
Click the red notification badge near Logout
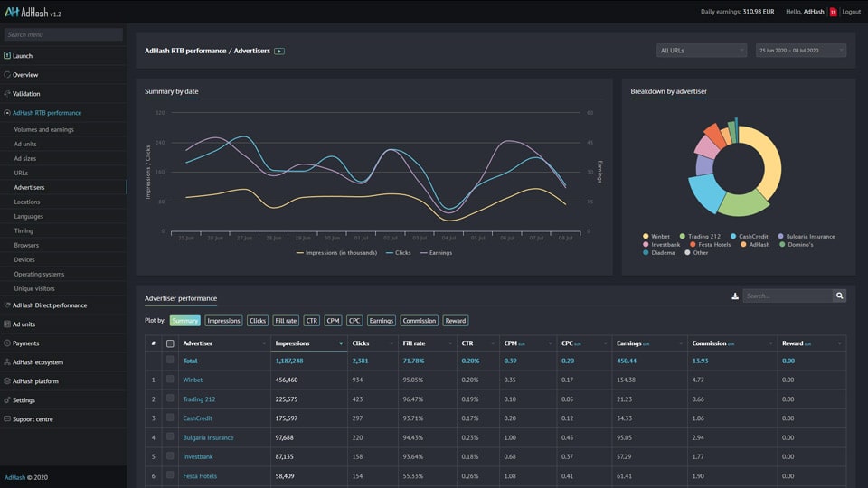(x=833, y=12)
